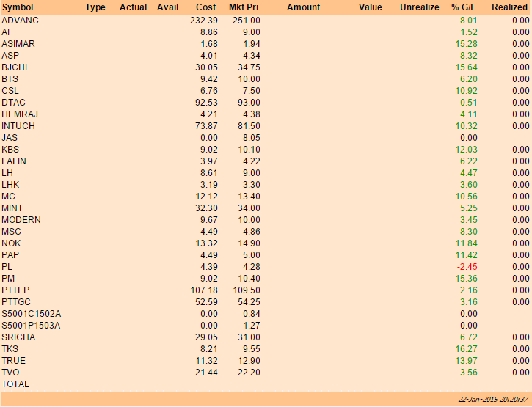Image resolution: width=532 pixels, height=407 pixels.
Task: Click INTUCH cost value 73.87
Action: coord(206,126)
